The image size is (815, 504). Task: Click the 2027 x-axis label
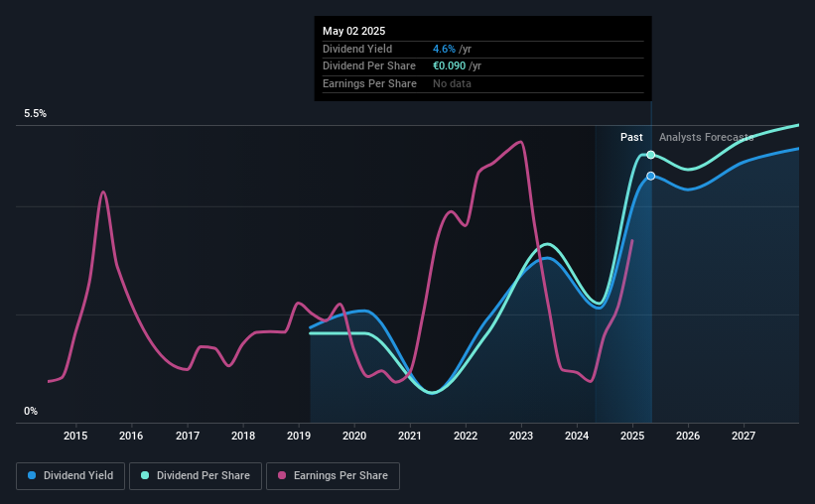click(x=744, y=436)
